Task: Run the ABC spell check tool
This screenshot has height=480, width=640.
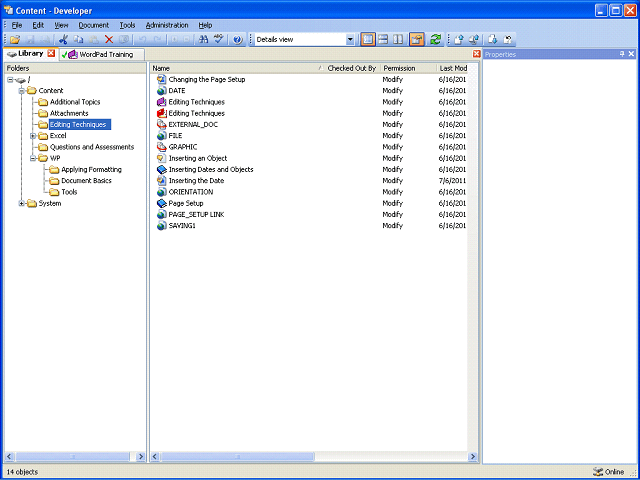Action: tap(219, 40)
